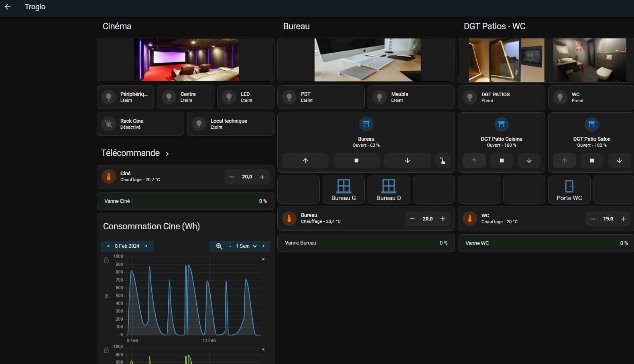Lower the DGT Patio Salon shutter

(619, 160)
